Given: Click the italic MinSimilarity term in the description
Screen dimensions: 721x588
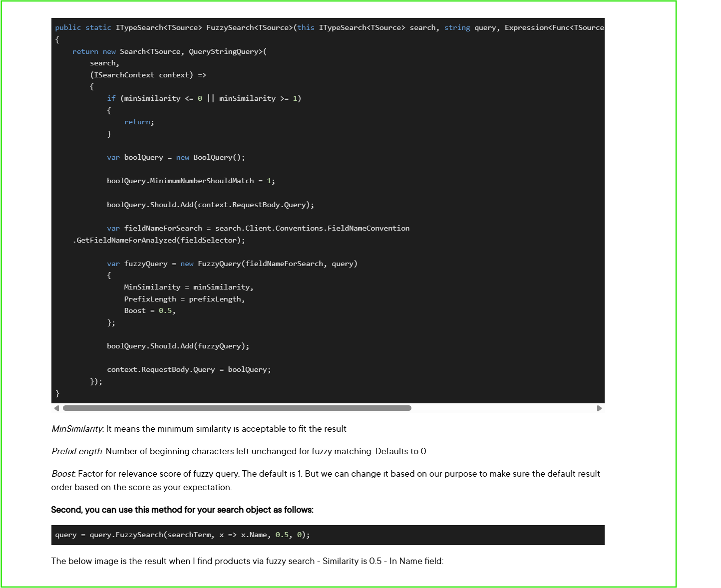Looking at the screenshot, I should [x=77, y=429].
